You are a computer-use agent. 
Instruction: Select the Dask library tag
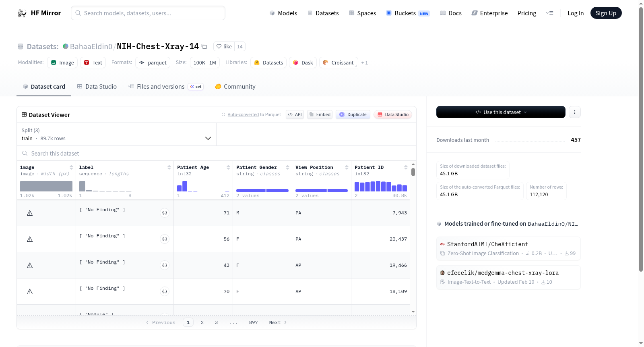tap(303, 63)
